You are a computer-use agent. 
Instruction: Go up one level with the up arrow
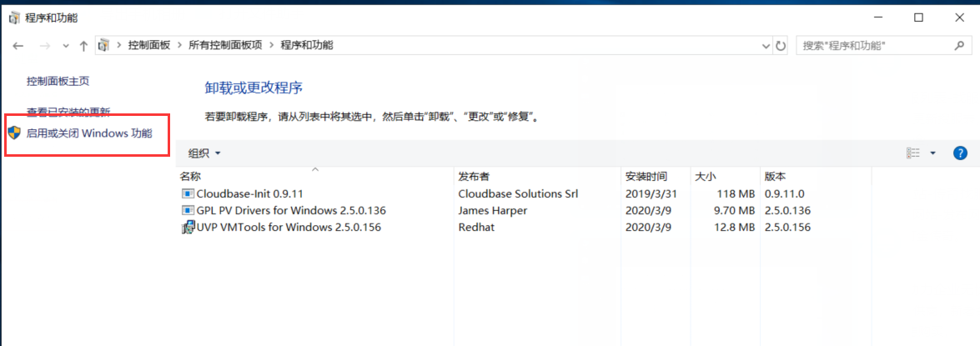(83, 46)
